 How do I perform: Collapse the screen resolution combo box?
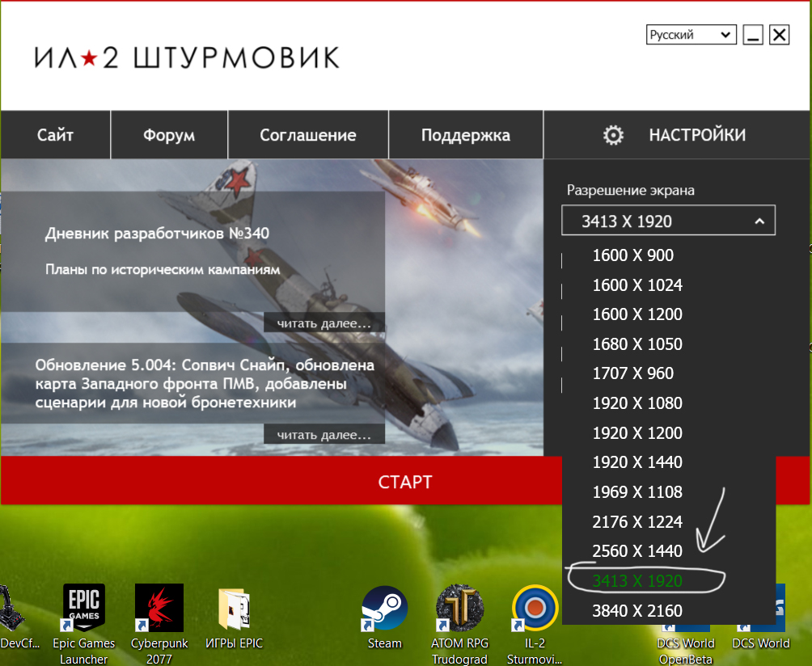(668, 221)
